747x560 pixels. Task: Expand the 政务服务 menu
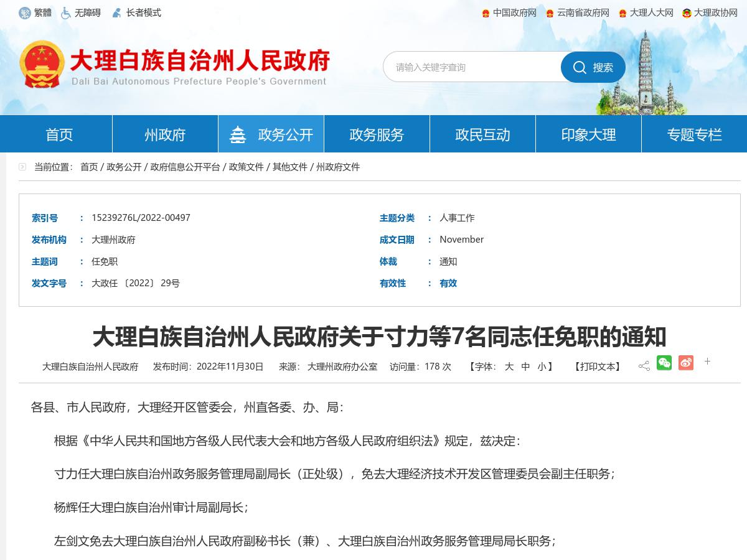point(377,133)
